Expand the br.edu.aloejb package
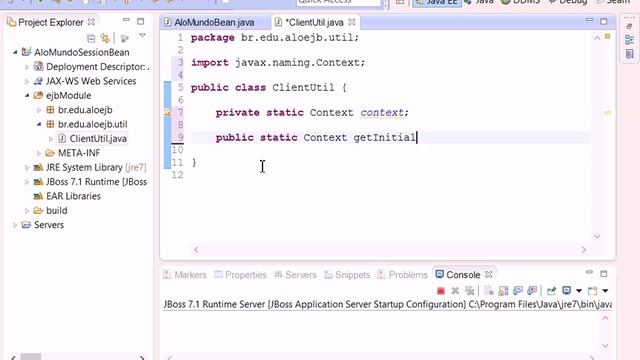Image resolution: width=640 pixels, height=360 pixels. point(39,110)
